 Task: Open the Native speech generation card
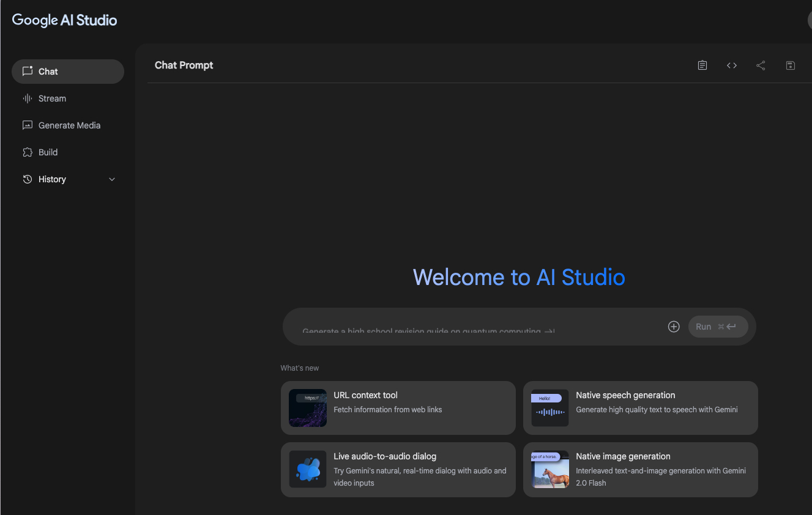point(641,408)
